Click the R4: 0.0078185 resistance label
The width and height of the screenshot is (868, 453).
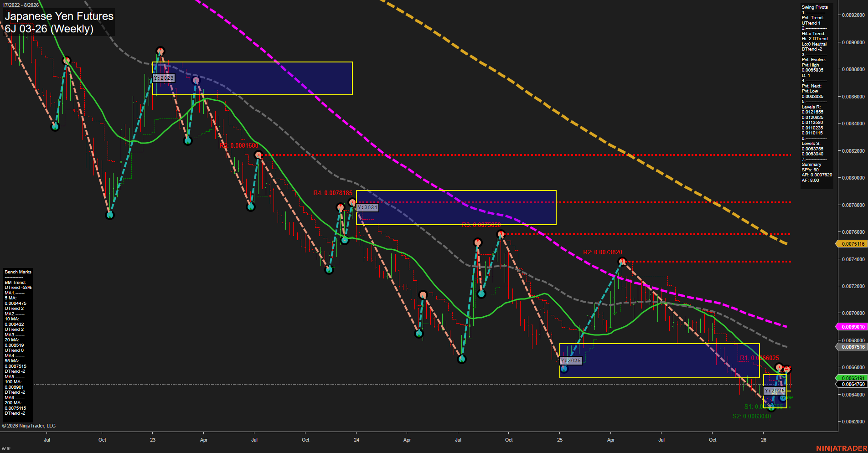pos(333,192)
